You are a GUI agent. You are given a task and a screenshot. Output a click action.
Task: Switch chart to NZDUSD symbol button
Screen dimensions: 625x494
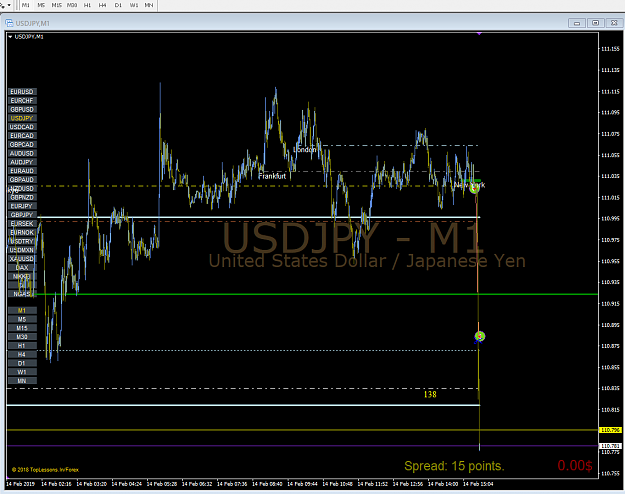(x=22, y=188)
